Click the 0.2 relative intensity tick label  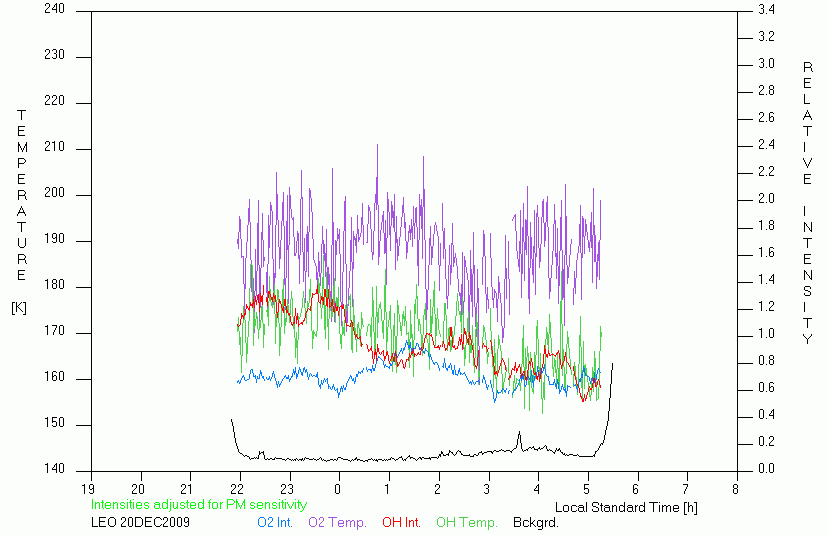tap(766, 442)
